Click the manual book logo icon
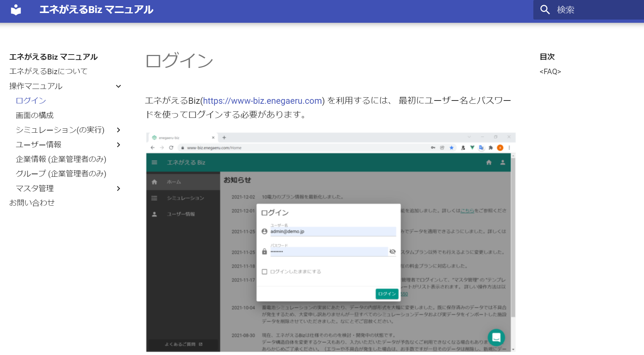Image resolution: width=644 pixels, height=355 pixels. [16, 10]
